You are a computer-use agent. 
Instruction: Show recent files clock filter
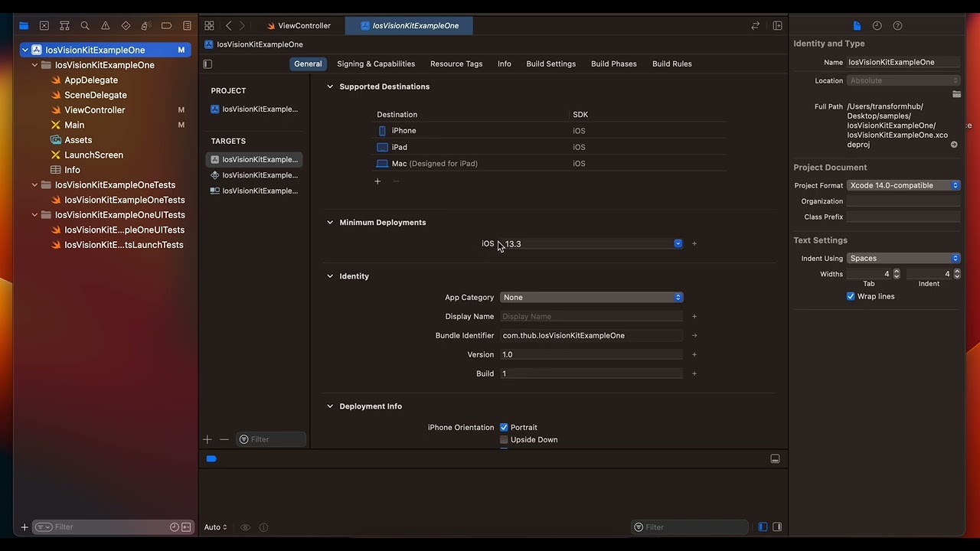(174, 527)
